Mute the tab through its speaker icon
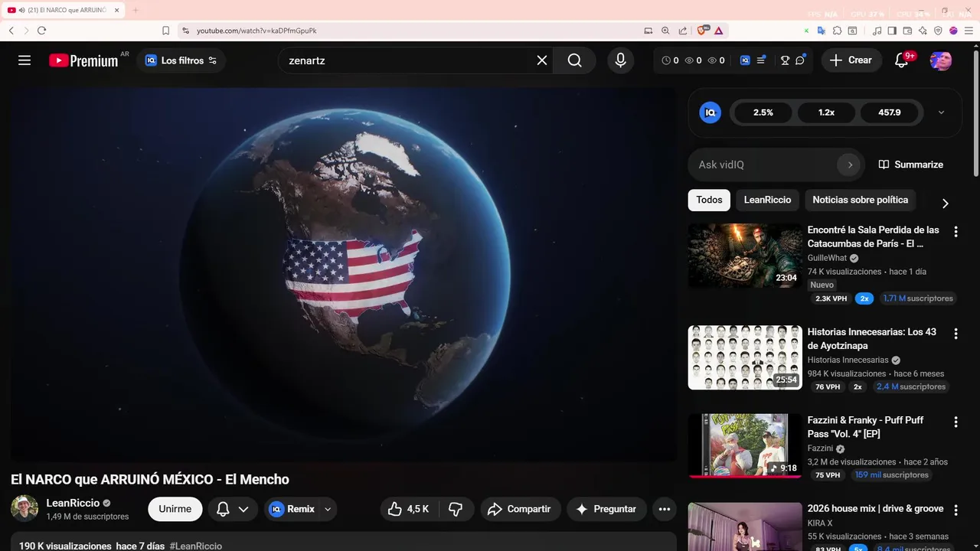980x551 pixels. 21,10
